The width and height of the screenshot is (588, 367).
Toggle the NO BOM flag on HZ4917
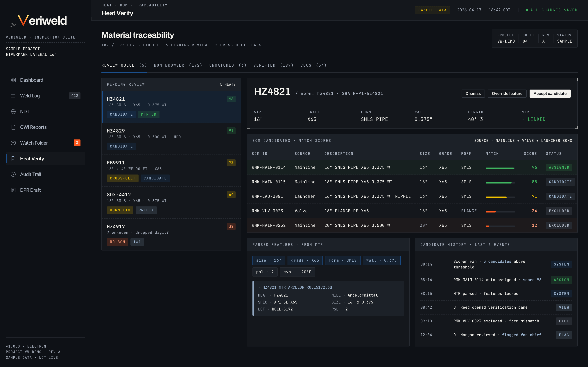point(118,242)
